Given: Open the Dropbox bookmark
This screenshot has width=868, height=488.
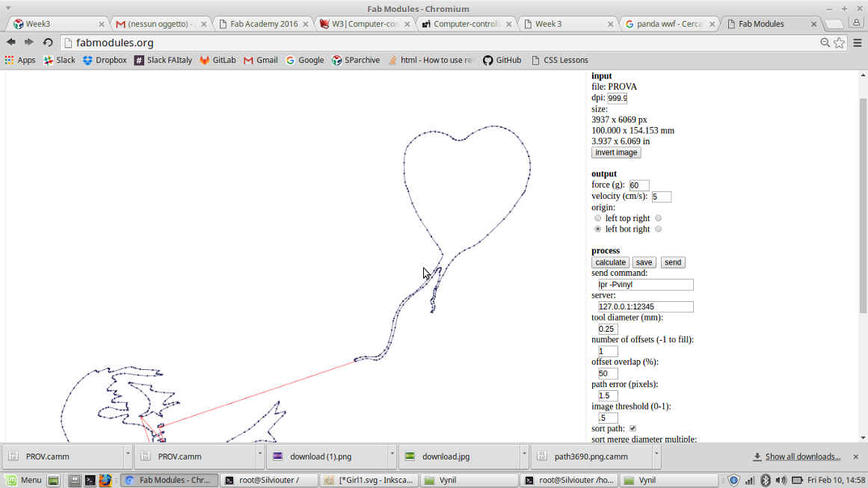Looking at the screenshot, I should tap(105, 60).
